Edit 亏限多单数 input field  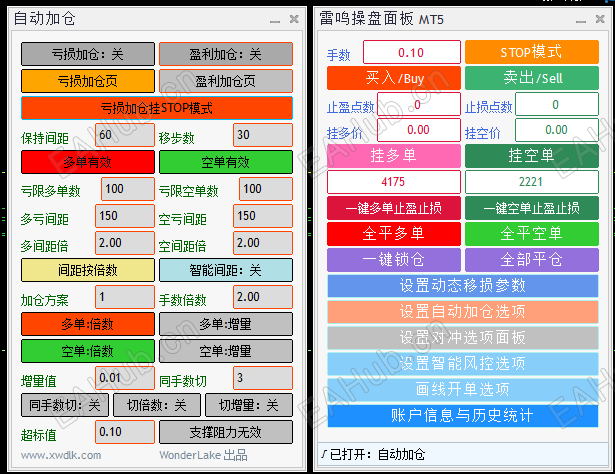[128, 189]
